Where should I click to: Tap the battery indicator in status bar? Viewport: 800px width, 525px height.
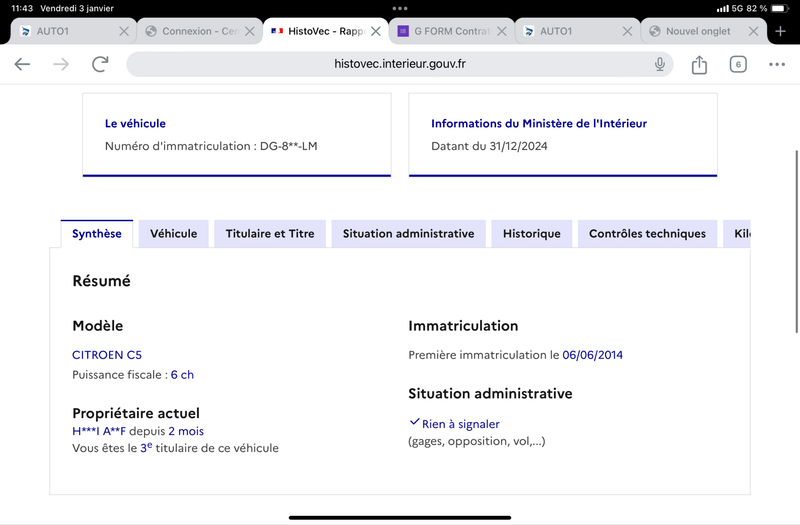(x=780, y=9)
